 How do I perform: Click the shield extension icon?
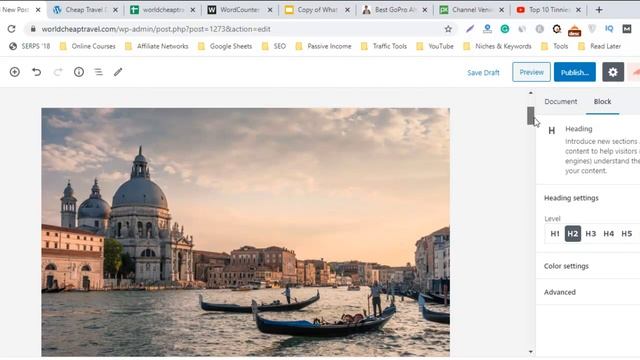592,29
